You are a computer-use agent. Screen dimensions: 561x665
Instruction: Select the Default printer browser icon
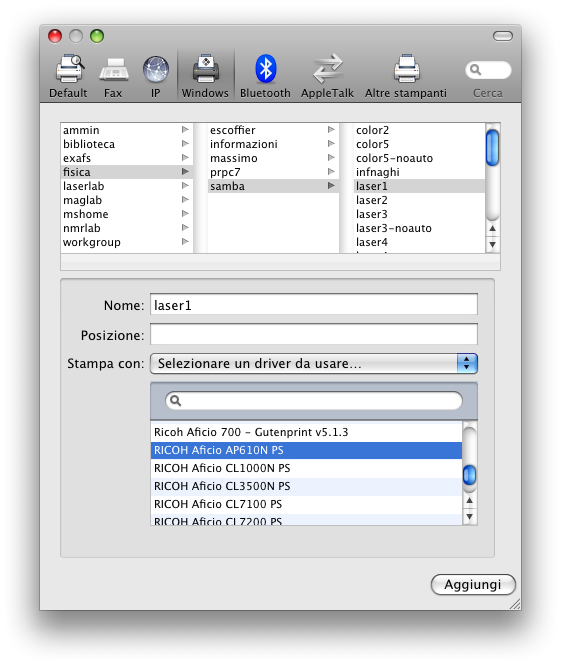(x=69, y=69)
